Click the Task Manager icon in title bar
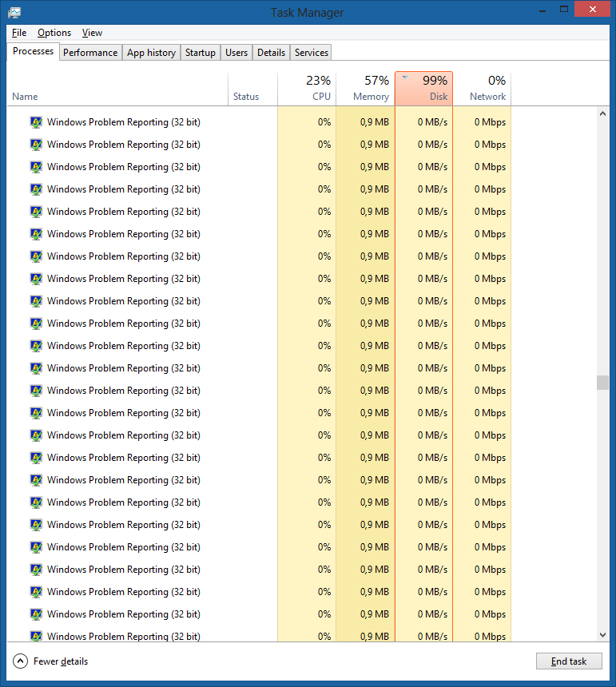616x687 pixels. [x=14, y=13]
